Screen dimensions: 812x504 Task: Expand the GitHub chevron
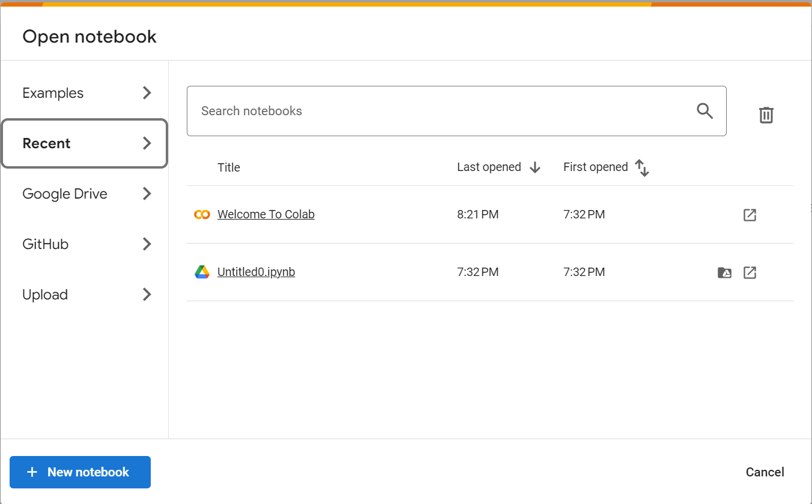(x=147, y=244)
